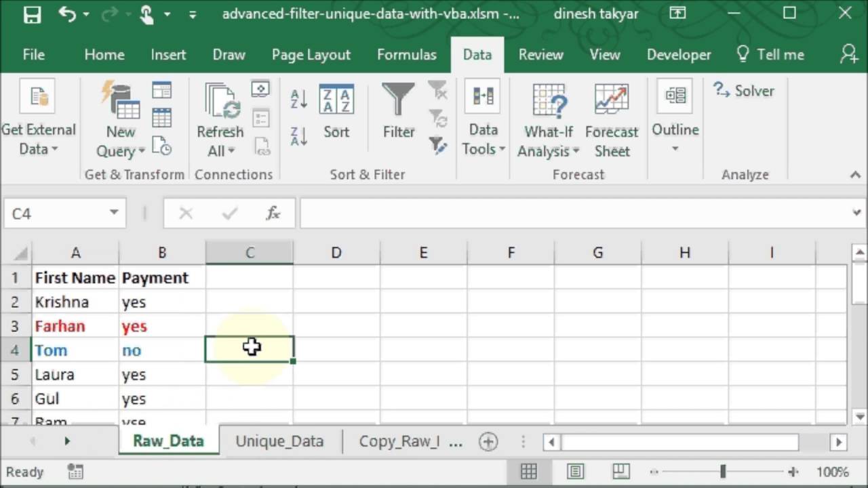Click the Save icon in title bar
868x488 pixels.
coord(32,14)
